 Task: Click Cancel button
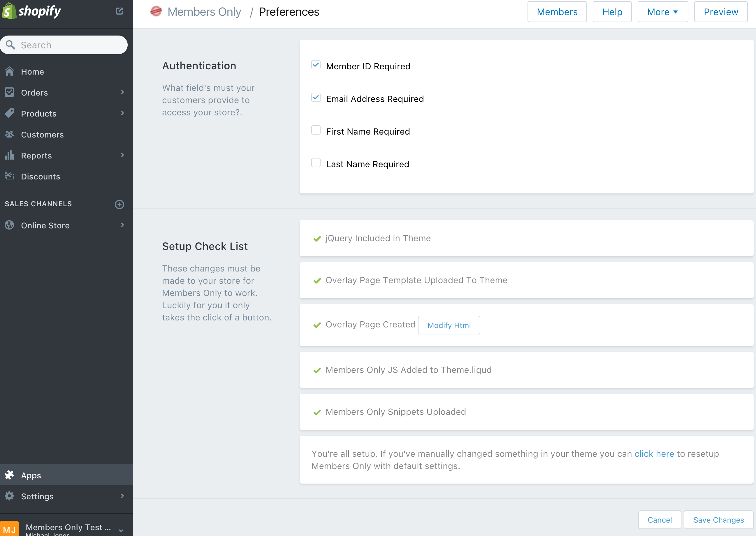coord(660,520)
